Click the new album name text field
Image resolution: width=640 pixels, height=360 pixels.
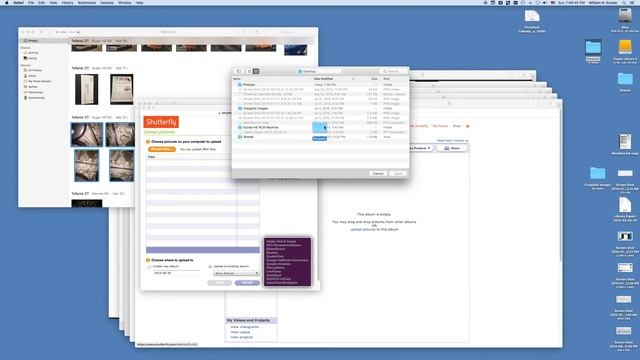pyautogui.click(x=176, y=273)
